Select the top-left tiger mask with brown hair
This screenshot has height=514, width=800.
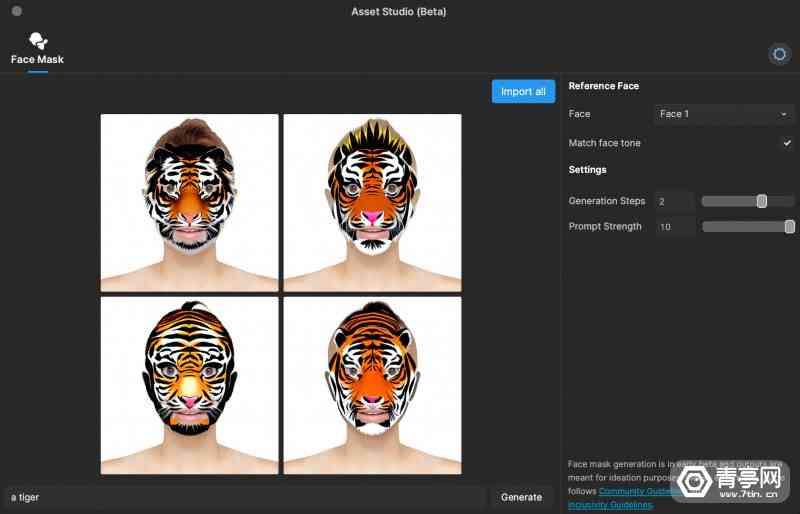(x=189, y=203)
